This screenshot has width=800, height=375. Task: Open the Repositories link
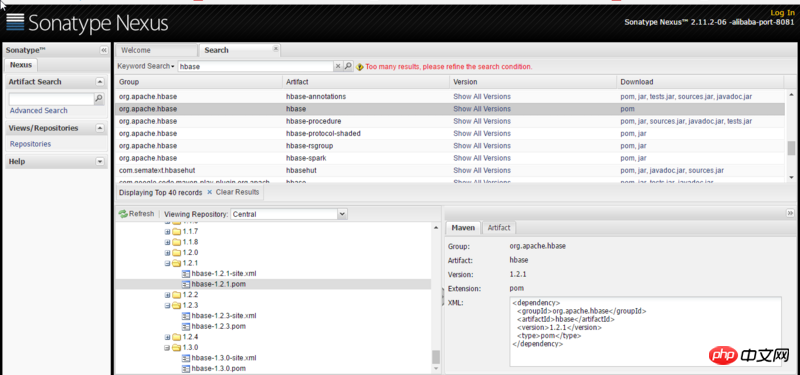point(31,144)
